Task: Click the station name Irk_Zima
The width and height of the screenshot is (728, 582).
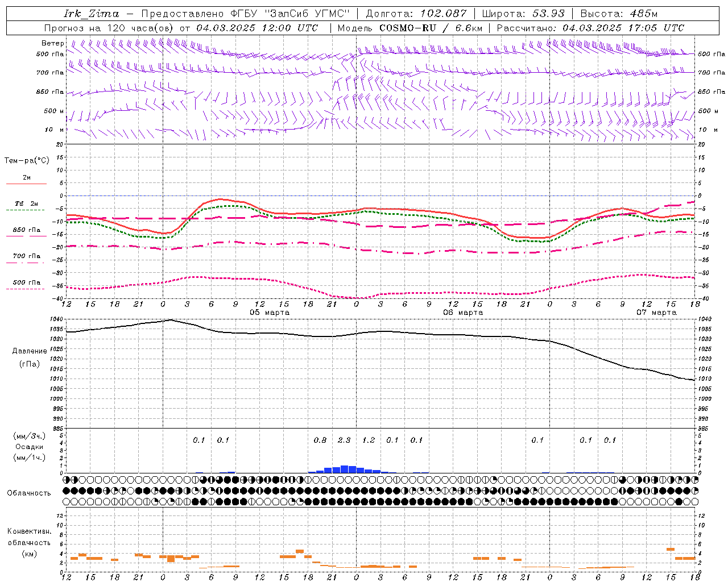Action: point(92,14)
